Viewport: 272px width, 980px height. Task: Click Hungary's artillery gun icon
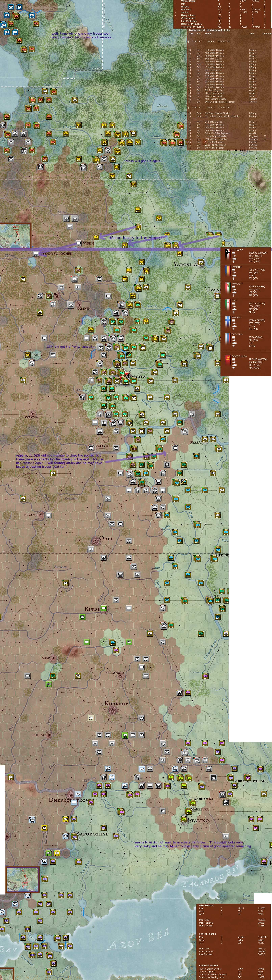[234, 289]
